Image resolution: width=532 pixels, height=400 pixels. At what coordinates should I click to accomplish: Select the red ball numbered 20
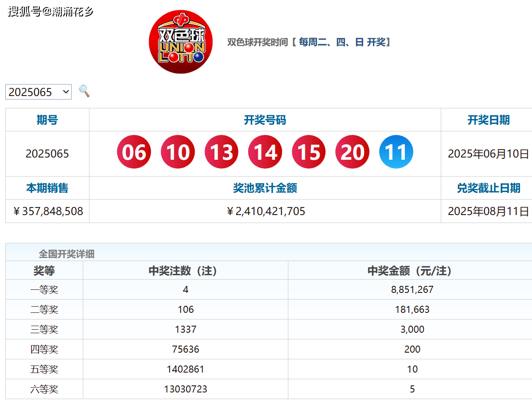pos(352,152)
